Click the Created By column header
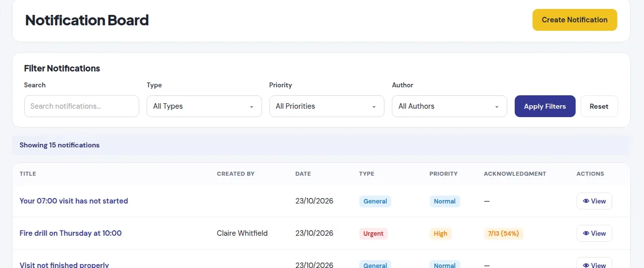Image resolution: width=644 pixels, height=268 pixels. pos(235,174)
